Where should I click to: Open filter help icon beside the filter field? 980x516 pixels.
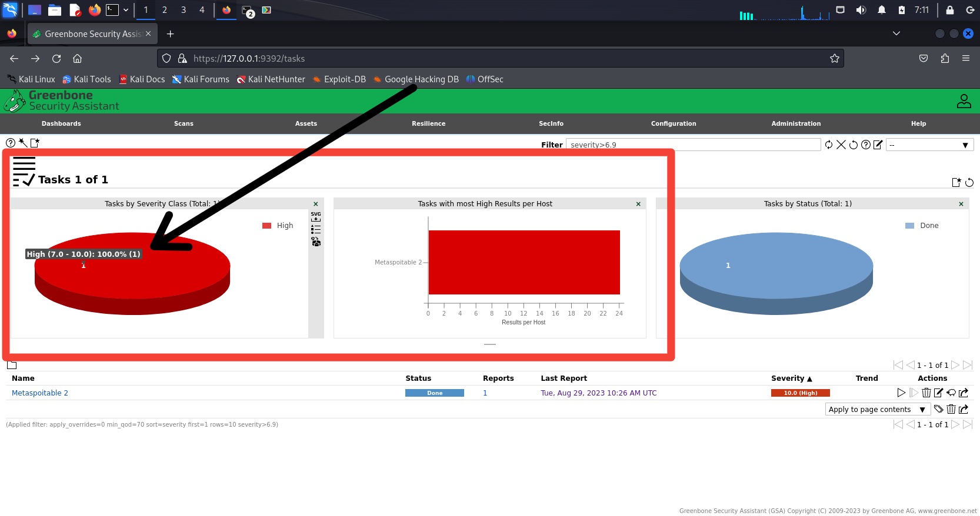[x=866, y=145]
